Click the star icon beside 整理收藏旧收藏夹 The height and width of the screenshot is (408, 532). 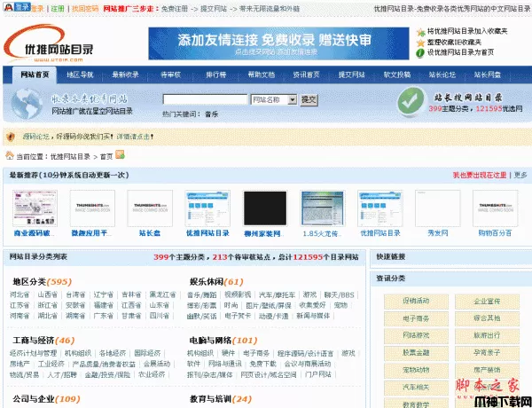tap(420, 43)
